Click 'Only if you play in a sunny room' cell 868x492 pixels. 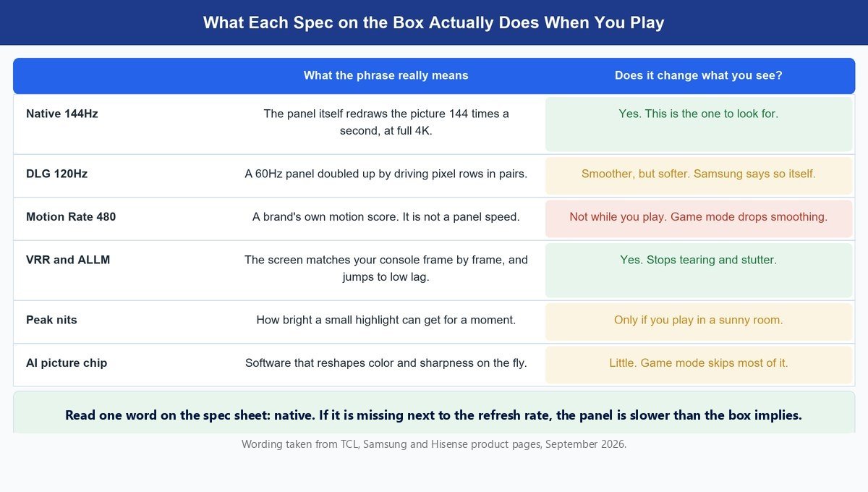coord(699,321)
